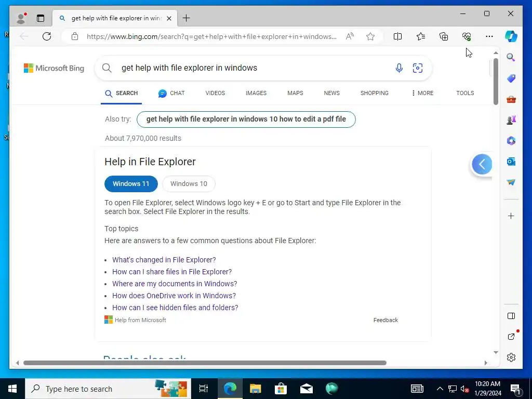Expand the MORE menu
Image resolution: width=532 pixels, height=399 pixels.
click(x=422, y=93)
